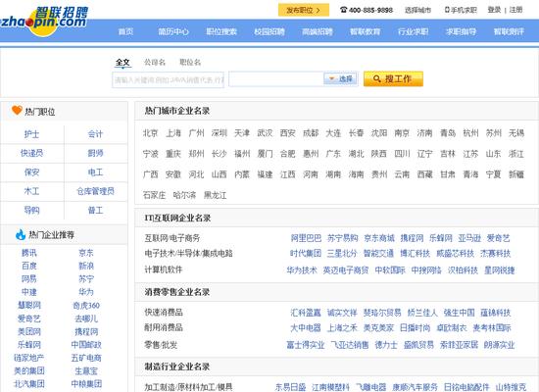539x392 pixels.
Task: Choose 深圳 in hot cities list
Action: point(219,133)
